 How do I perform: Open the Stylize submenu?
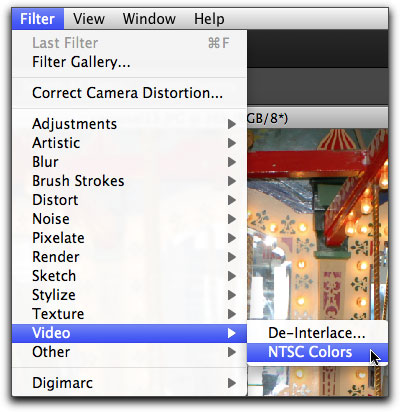click(129, 295)
